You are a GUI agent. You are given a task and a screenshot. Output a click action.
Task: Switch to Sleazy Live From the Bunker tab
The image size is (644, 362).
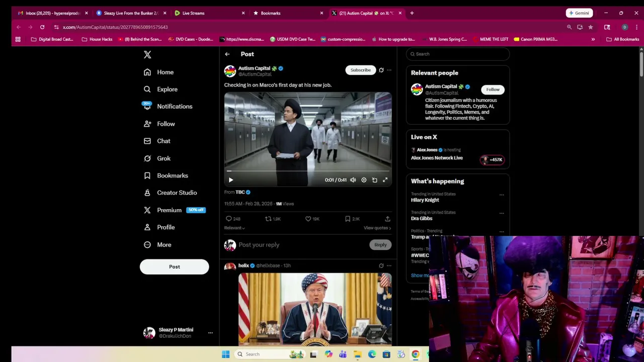coord(131,13)
